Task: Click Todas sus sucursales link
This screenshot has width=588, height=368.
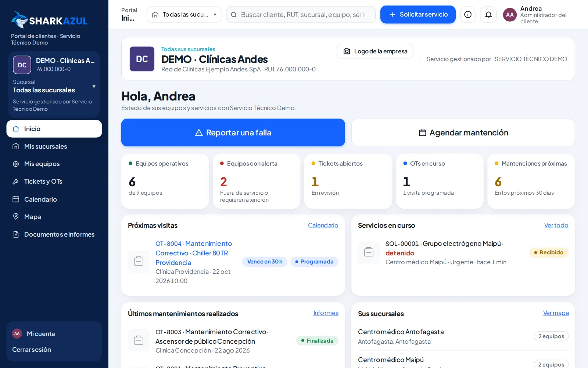Action: 188,49
